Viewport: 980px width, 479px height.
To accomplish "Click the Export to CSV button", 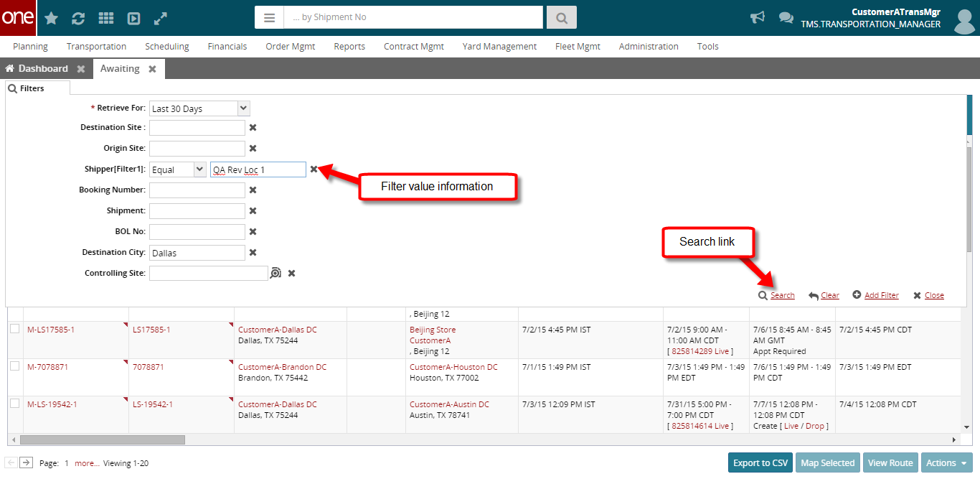I will 760,463.
